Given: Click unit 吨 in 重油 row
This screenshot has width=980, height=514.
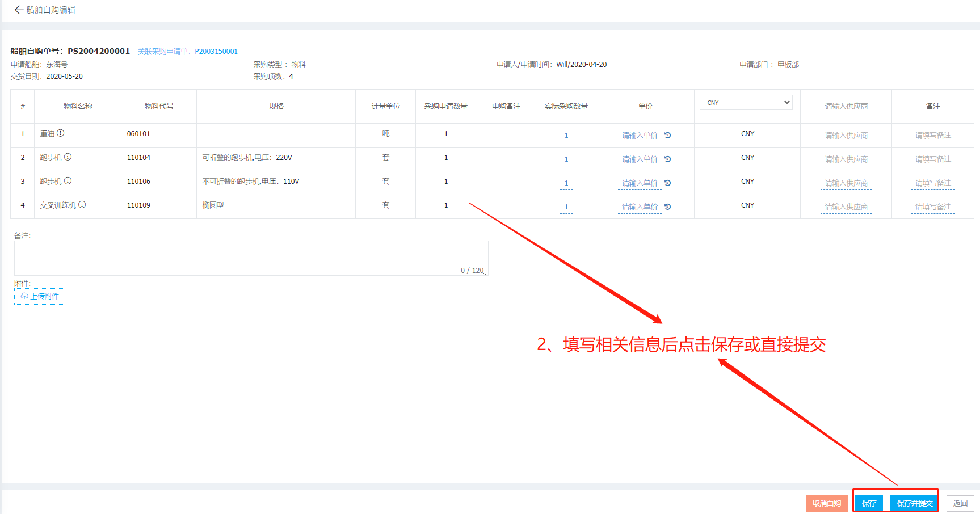Looking at the screenshot, I should click(385, 134).
